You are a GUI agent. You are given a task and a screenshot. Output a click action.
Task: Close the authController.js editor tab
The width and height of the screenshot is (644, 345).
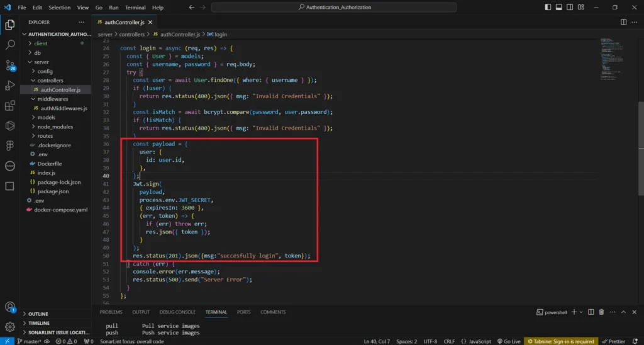point(150,22)
